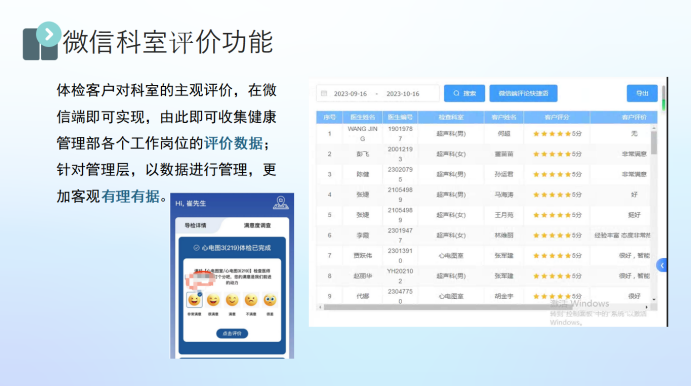Expand the blue side panel chevron
This screenshot has width=691, height=387.
click(662, 265)
